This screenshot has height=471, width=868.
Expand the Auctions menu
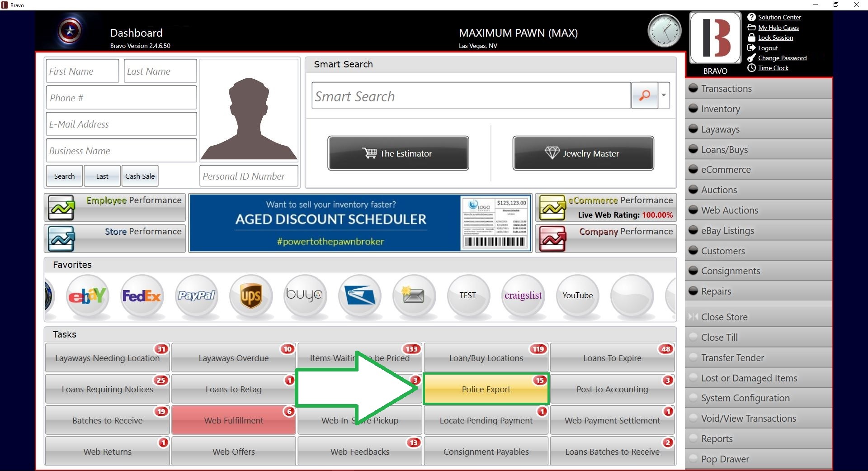(759, 190)
